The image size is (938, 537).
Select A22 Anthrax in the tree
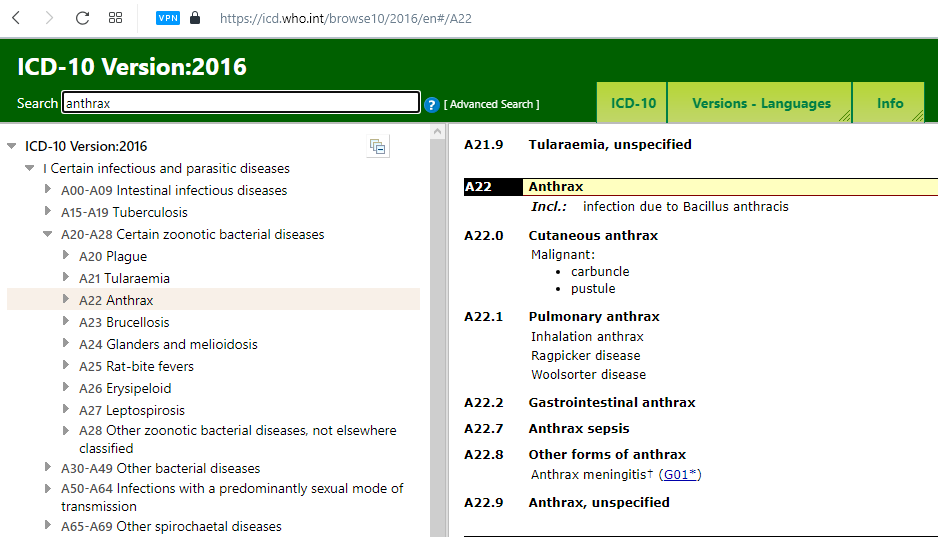116,300
